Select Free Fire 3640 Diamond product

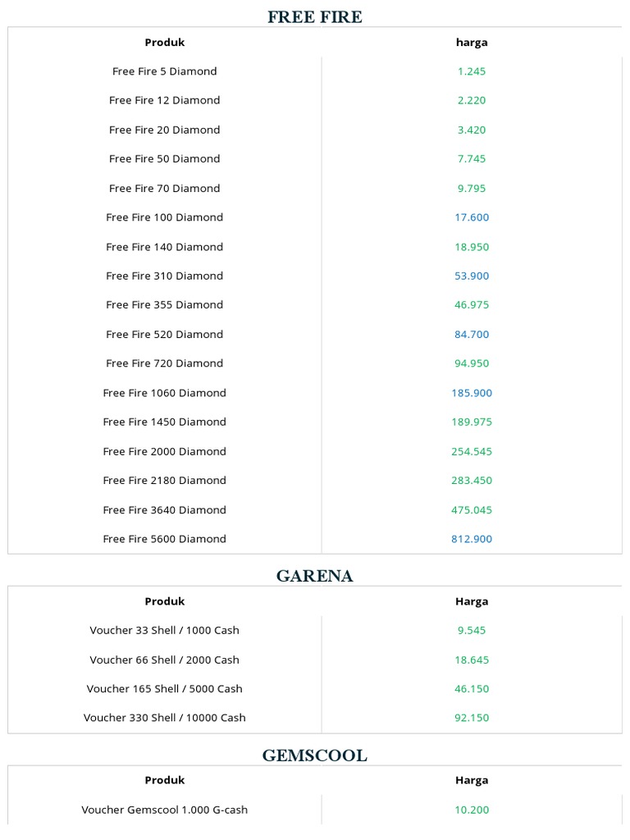pyautogui.click(x=164, y=509)
